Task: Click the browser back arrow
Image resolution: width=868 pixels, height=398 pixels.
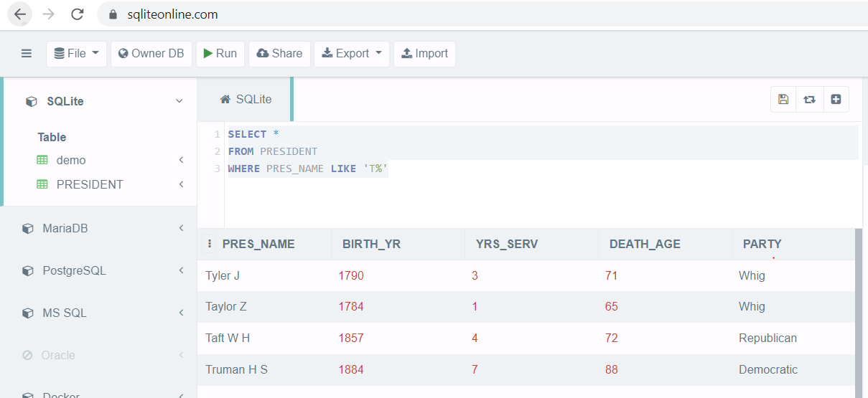Action: coord(20,14)
